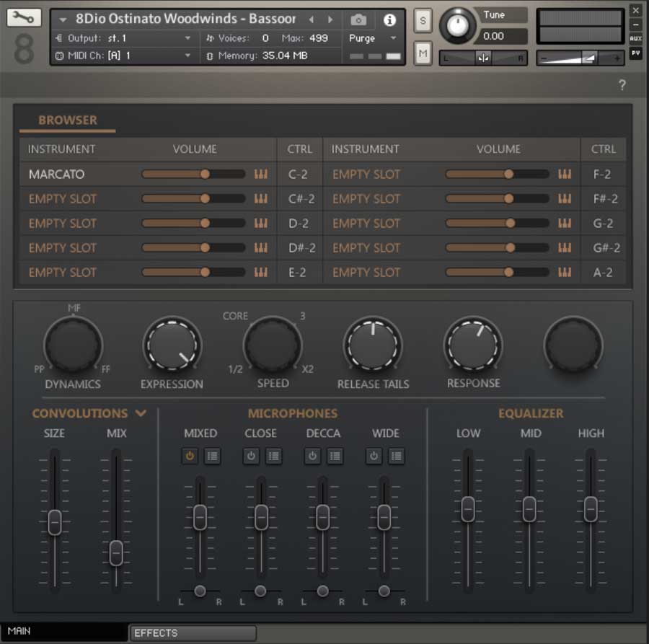Toggle WIDE microphone power button
Image resolution: width=649 pixels, height=644 pixels.
click(x=374, y=456)
